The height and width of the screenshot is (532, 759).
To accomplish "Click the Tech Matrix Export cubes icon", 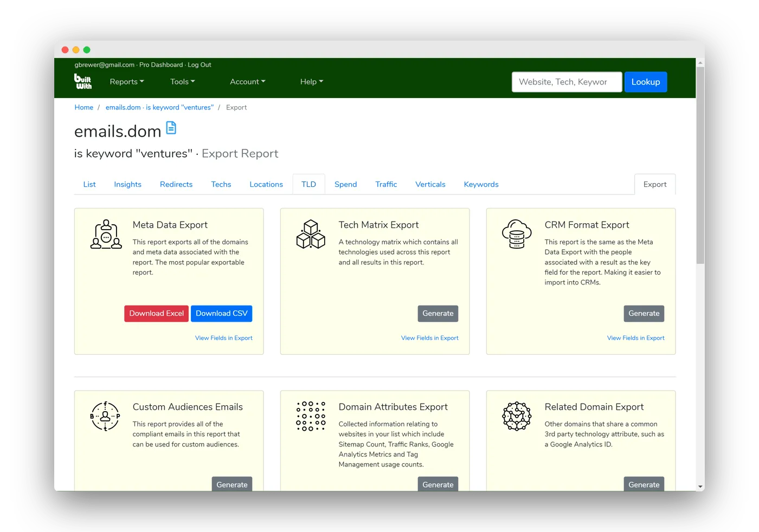I will click(x=311, y=235).
